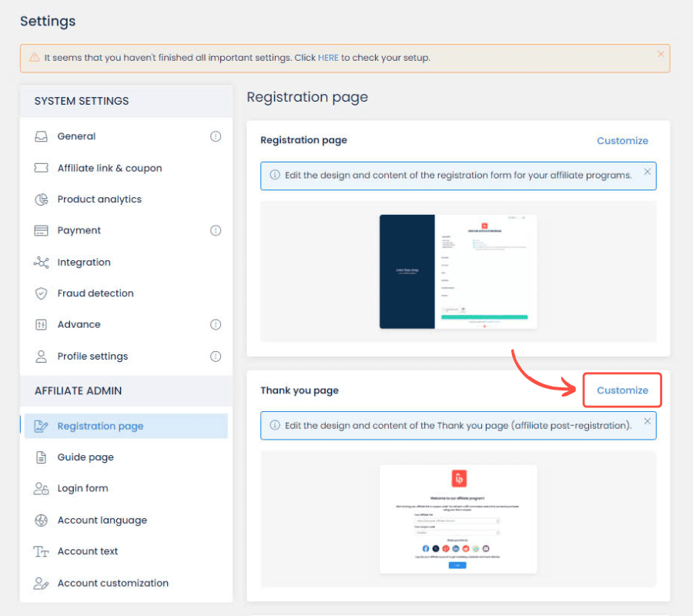
Task: Click the Affiliate link & coupon ticket icon
Action: (x=41, y=168)
